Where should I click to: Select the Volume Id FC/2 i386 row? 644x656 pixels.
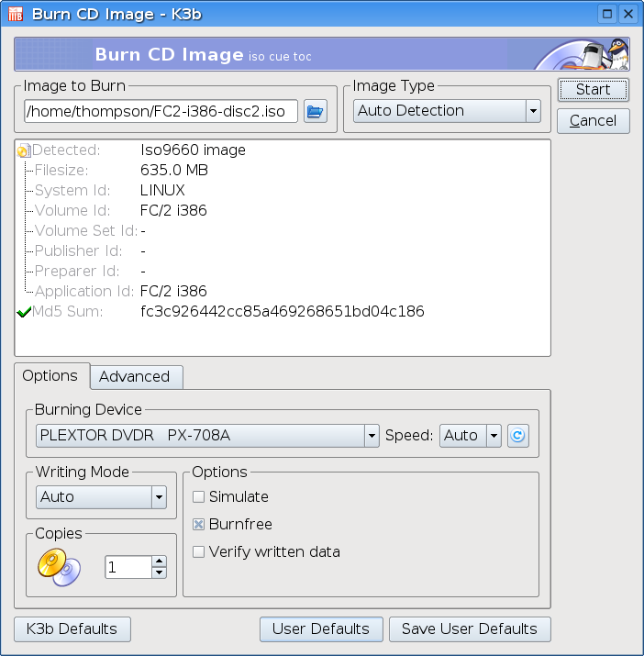pyautogui.click(x=283, y=210)
